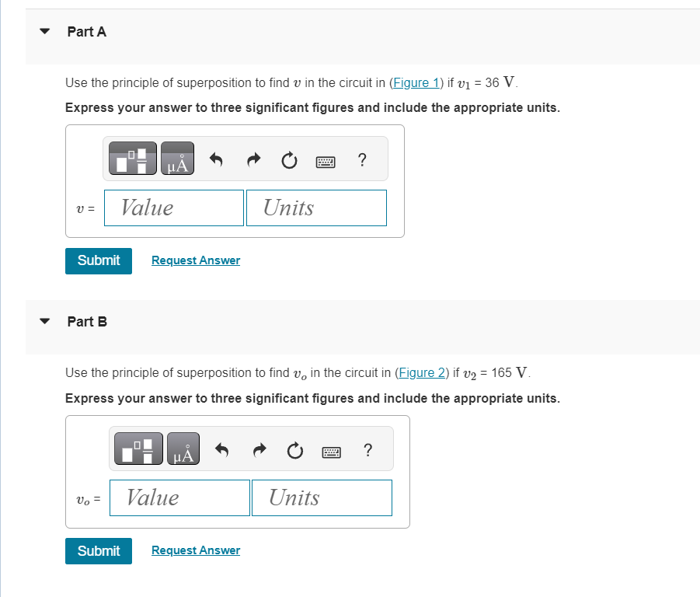Undo last action in Part B editor

click(x=221, y=450)
